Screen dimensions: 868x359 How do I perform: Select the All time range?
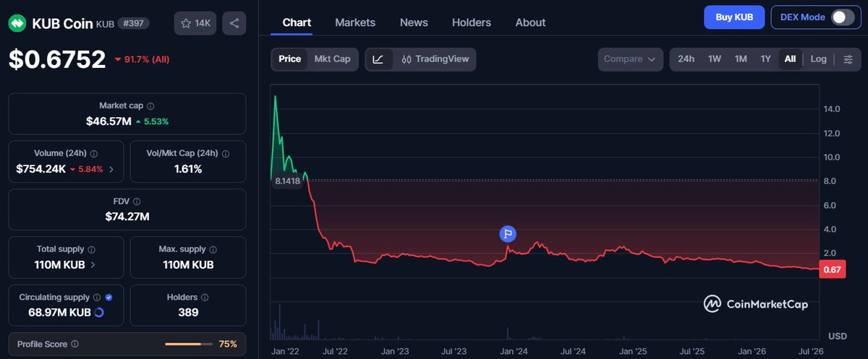pyautogui.click(x=790, y=59)
